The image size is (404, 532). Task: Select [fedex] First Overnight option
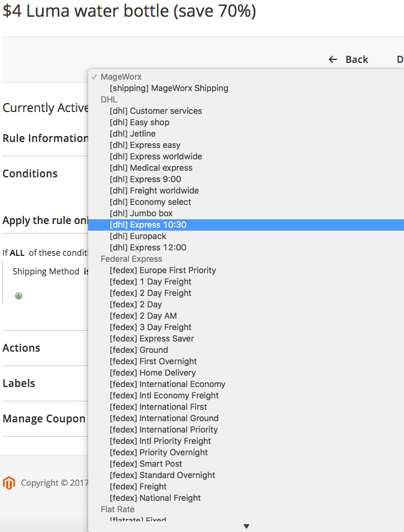[x=246, y=361]
